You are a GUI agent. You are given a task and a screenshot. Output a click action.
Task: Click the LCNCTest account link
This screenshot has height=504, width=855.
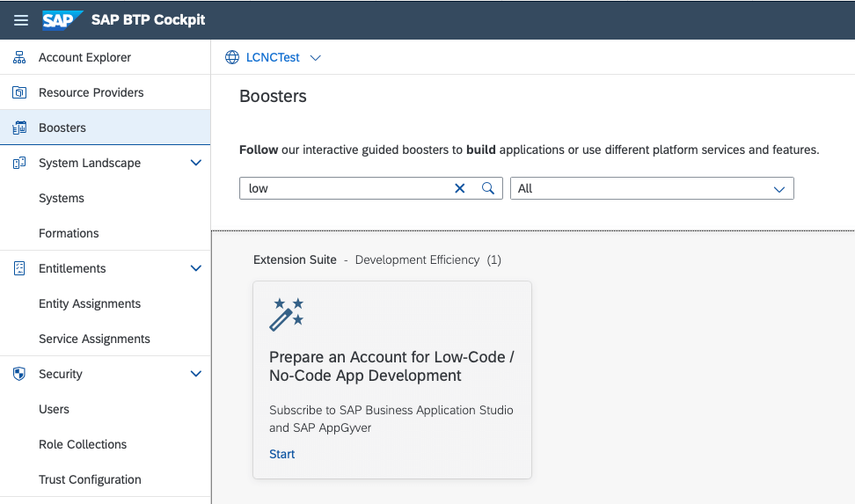pos(273,57)
